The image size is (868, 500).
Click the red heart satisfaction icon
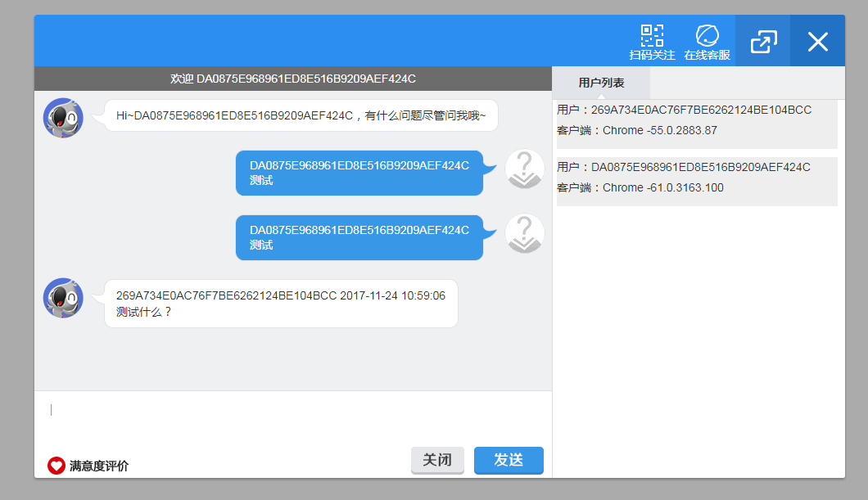click(x=55, y=465)
